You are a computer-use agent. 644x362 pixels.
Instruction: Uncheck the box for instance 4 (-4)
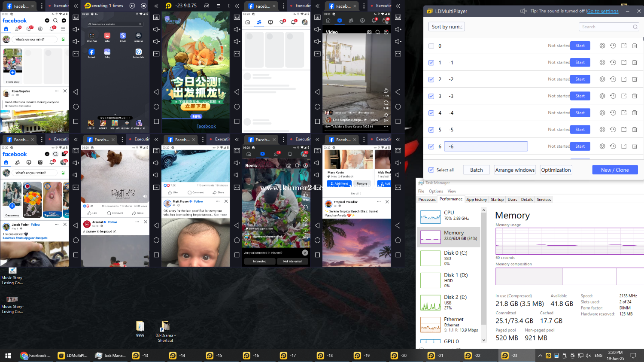[x=431, y=113]
